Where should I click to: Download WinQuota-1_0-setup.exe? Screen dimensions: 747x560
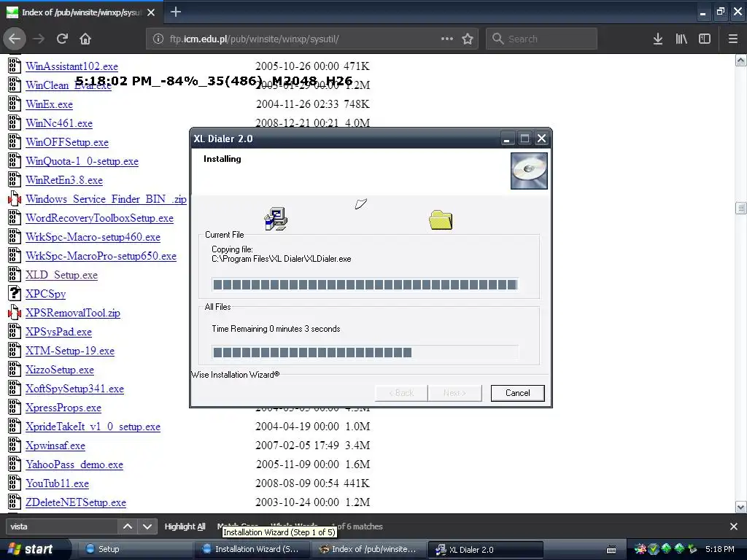pos(82,161)
